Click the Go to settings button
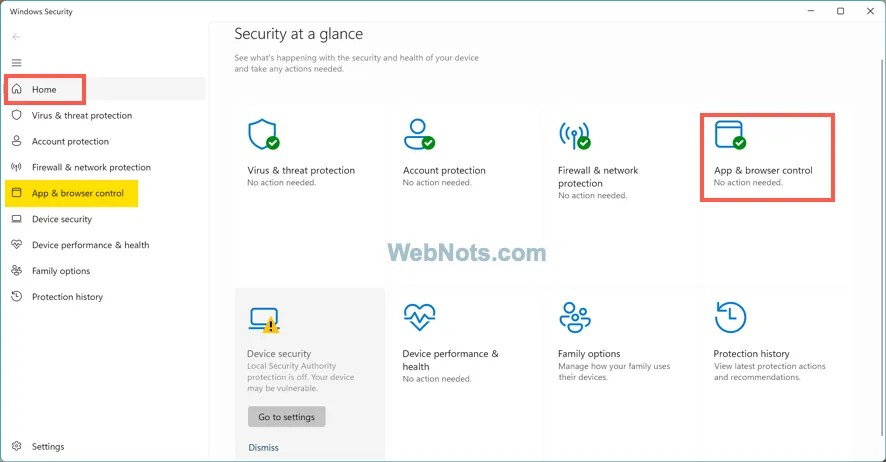This screenshot has width=886, height=462. 286,417
